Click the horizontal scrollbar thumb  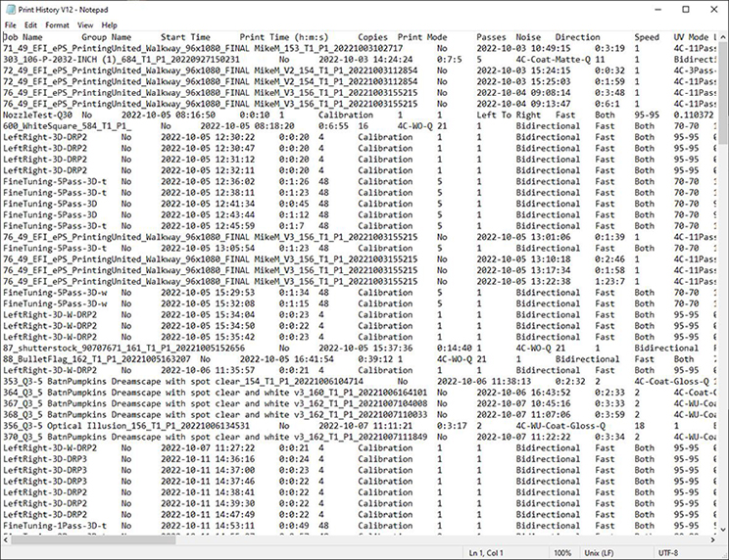coord(93,539)
